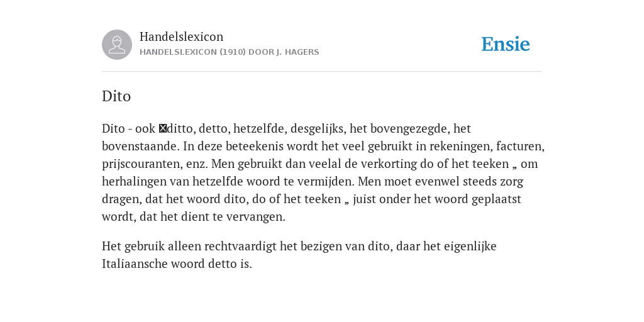The image size is (644, 322).
Task: Click the ditto mark symbol before juist
Action: pos(347,202)
